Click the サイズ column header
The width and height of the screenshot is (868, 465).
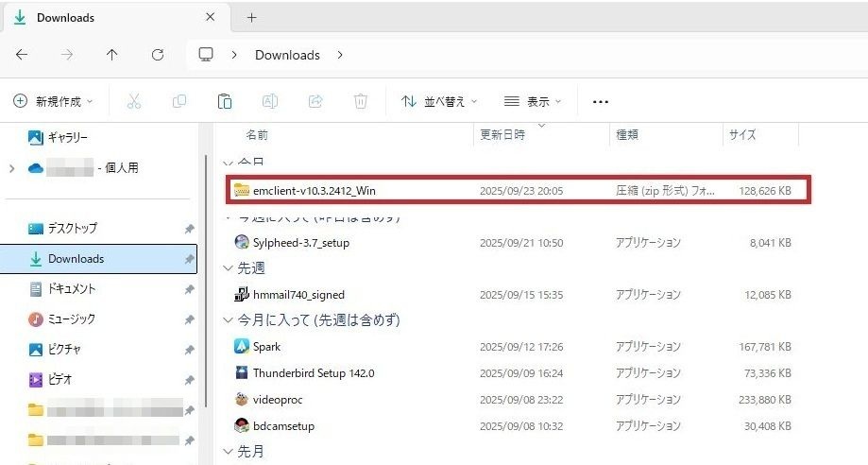point(742,135)
